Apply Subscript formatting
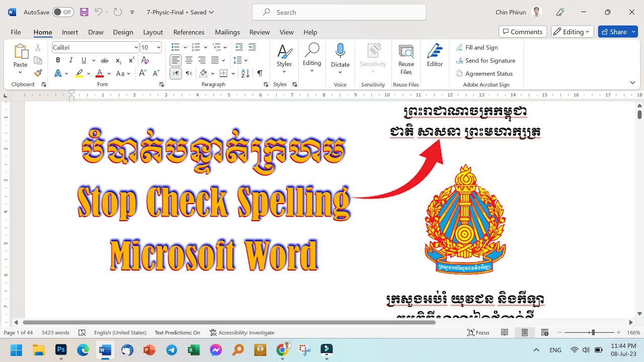 tap(118, 60)
